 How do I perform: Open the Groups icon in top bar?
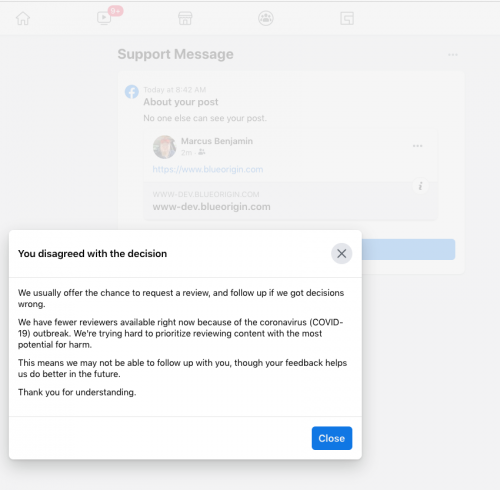(x=266, y=18)
